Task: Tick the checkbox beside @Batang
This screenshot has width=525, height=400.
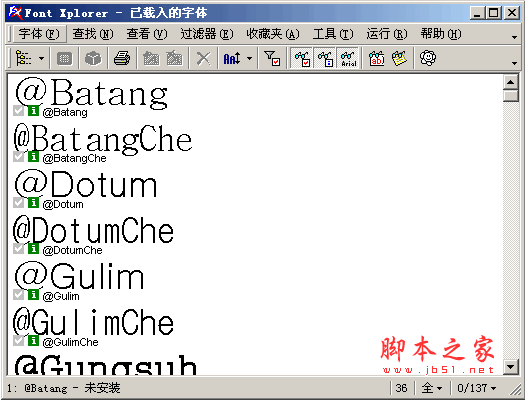Action: [x=18, y=110]
